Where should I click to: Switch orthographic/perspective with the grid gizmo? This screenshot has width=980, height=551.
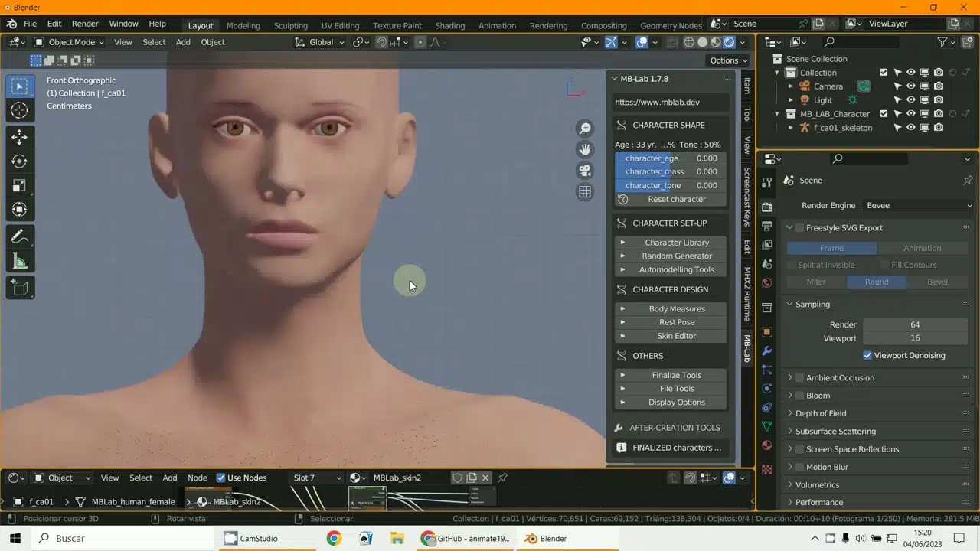point(585,192)
